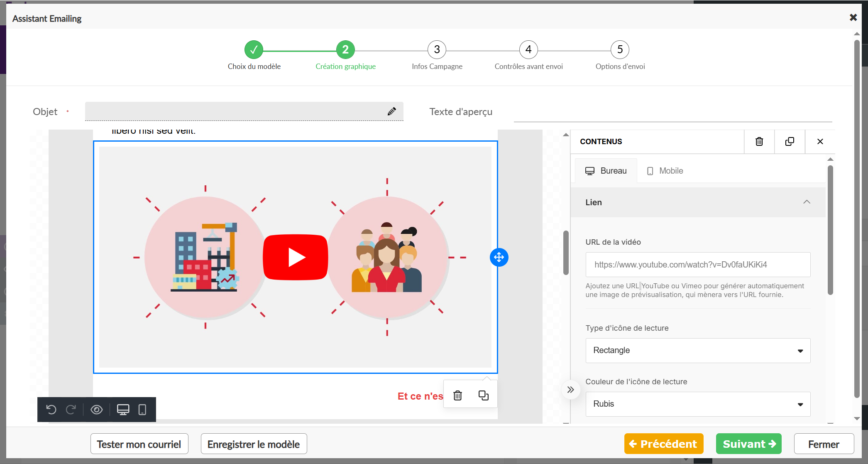Click the canvas scroll-up arrow

[566, 135]
